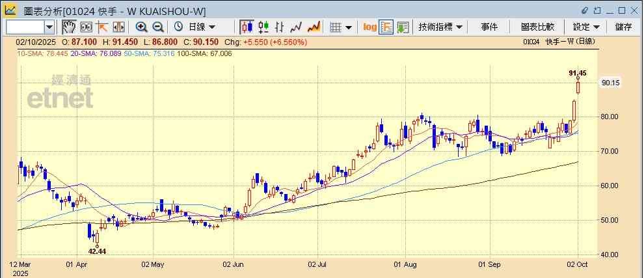Select the line chart type icon
Image resolution: width=644 pixels, height=278 pixels.
pos(297,27)
